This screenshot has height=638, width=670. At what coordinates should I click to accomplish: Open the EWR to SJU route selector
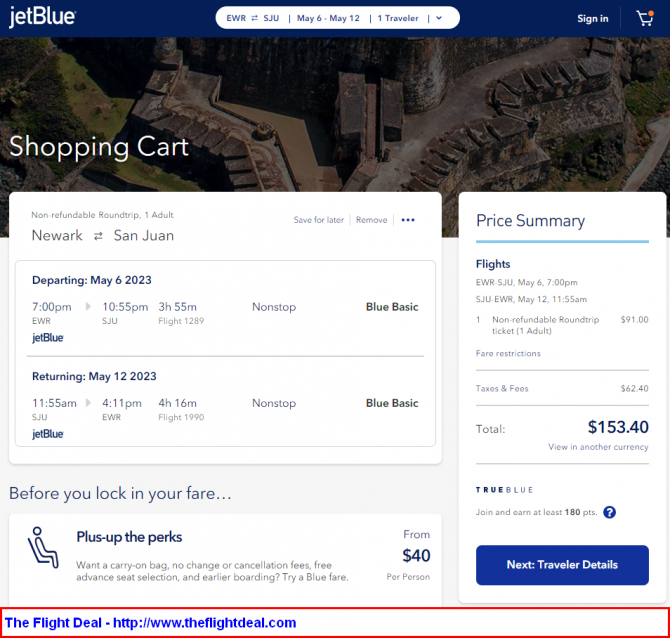253,18
